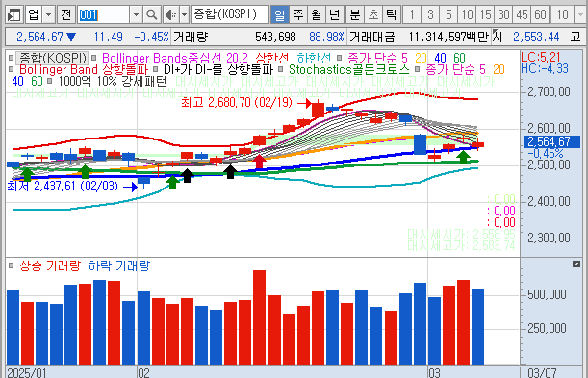Toggle the 상승 거래량 volume legend checkbox

click(x=12, y=265)
